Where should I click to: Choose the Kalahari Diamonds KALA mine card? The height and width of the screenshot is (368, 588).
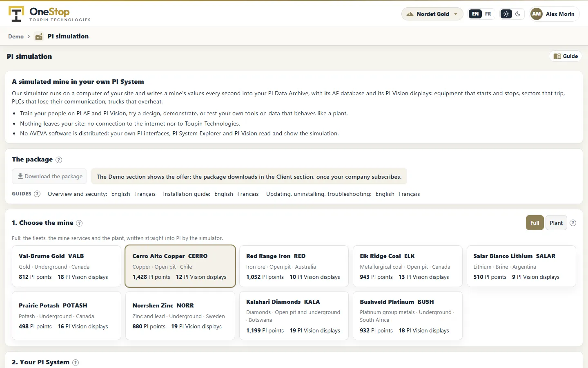pos(294,316)
